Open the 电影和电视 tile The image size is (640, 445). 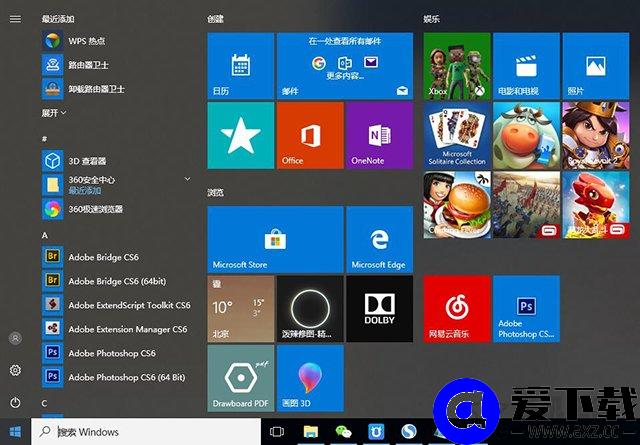click(526, 66)
